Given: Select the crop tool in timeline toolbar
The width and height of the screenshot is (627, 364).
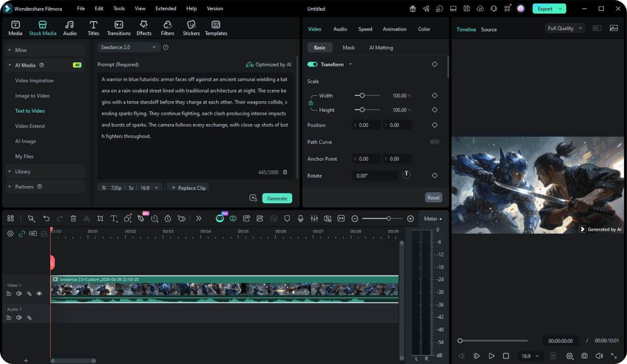Looking at the screenshot, I should (x=100, y=219).
